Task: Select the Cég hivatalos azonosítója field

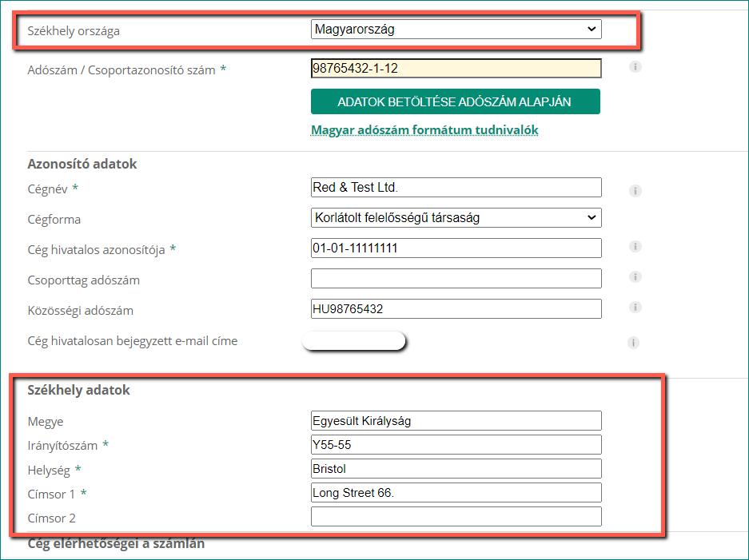Action: (456, 248)
